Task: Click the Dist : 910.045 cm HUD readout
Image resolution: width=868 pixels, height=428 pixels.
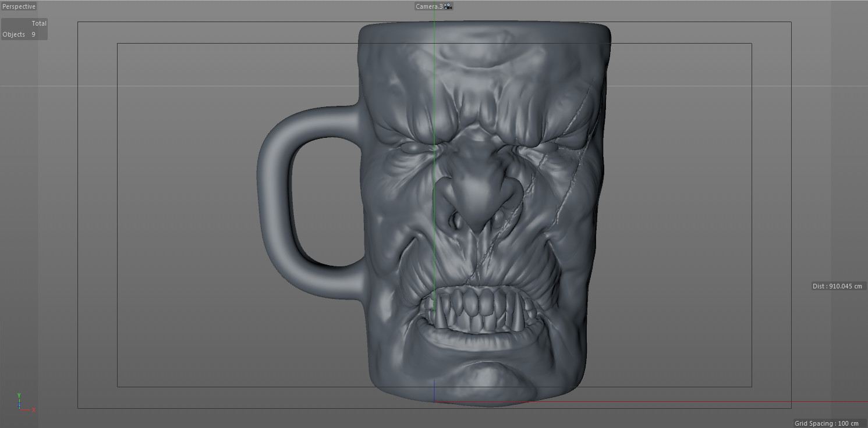Action: pos(837,286)
